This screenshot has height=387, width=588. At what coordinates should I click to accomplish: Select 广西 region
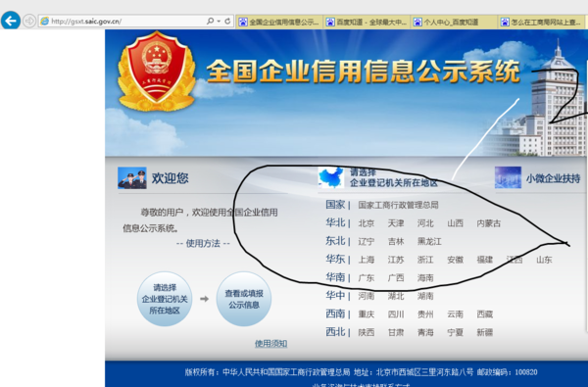point(396,278)
